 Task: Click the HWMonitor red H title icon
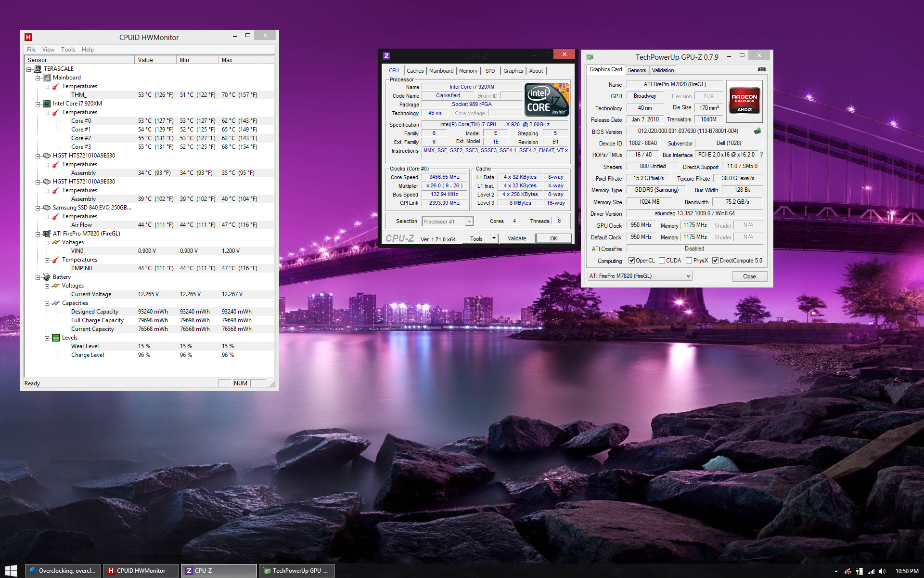28,37
